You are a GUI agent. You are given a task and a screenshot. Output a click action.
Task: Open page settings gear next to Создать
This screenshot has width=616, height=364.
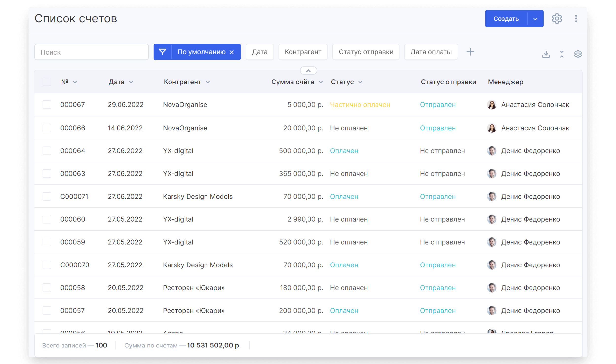pyautogui.click(x=557, y=19)
